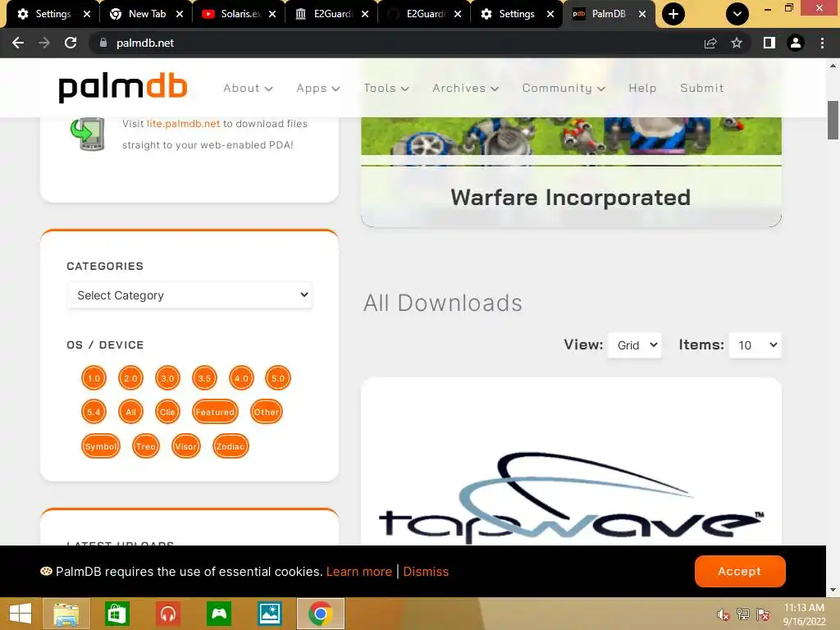Close the New Tab tab
This screenshot has width=840, height=630.
point(180,14)
